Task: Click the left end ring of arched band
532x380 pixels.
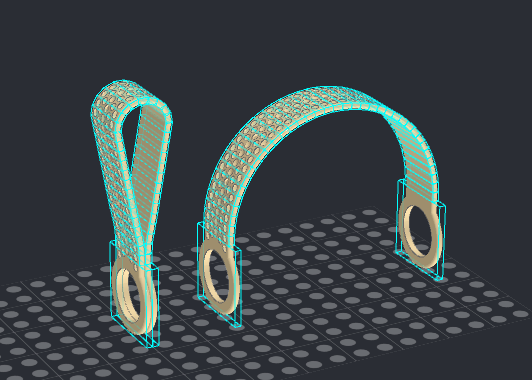Action: (x=220, y=276)
